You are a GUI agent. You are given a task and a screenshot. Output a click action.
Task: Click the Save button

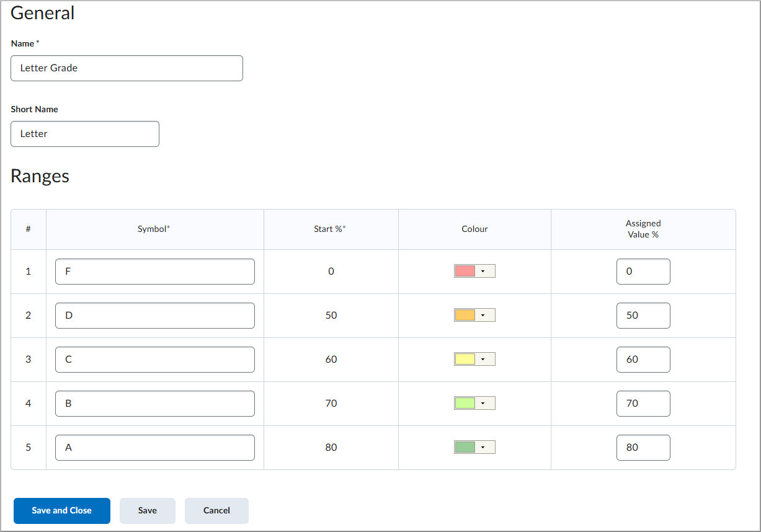click(x=148, y=511)
